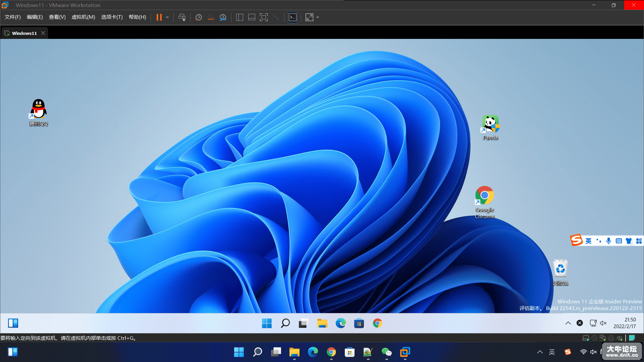Viewport: 644px width, 362px height.
Task: Open Search on the guest VM taskbar
Action: click(x=285, y=323)
